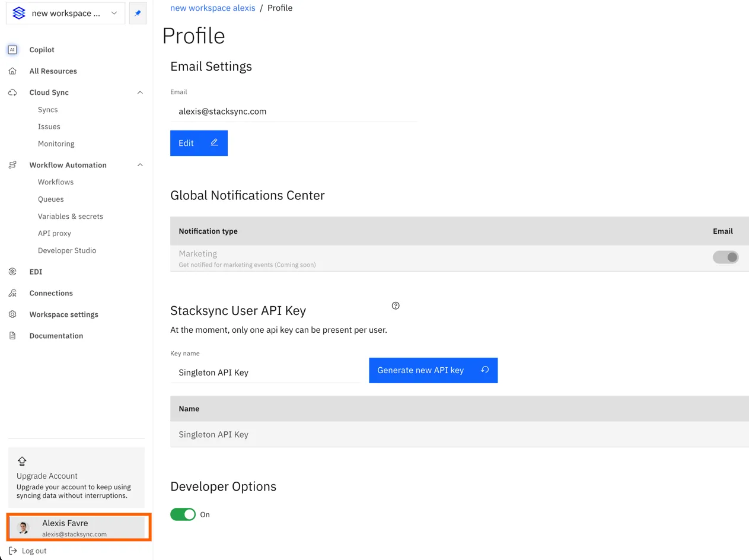The height and width of the screenshot is (560, 749).
Task: Open Queues page
Action: pyautogui.click(x=51, y=199)
